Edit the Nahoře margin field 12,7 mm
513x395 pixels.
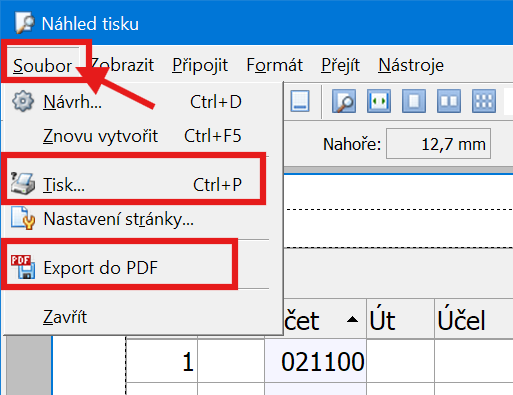[438, 144]
